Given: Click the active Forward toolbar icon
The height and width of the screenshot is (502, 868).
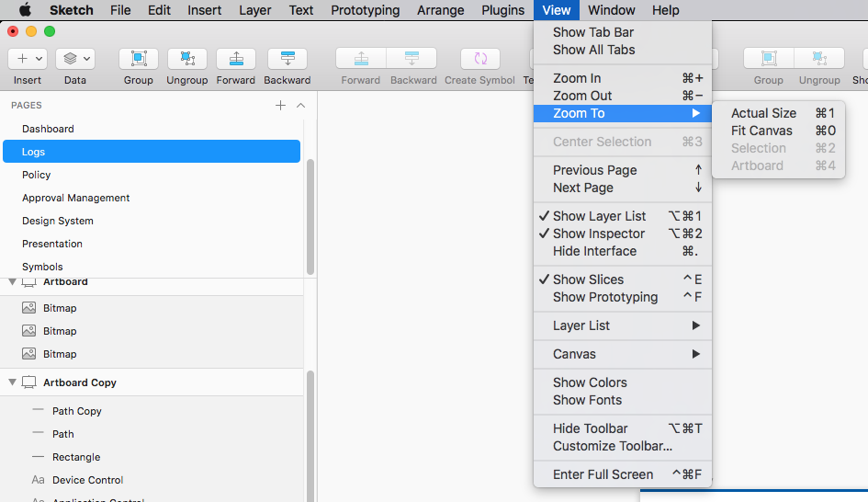Looking at the screenshot, I should click(x=236, y=58).
